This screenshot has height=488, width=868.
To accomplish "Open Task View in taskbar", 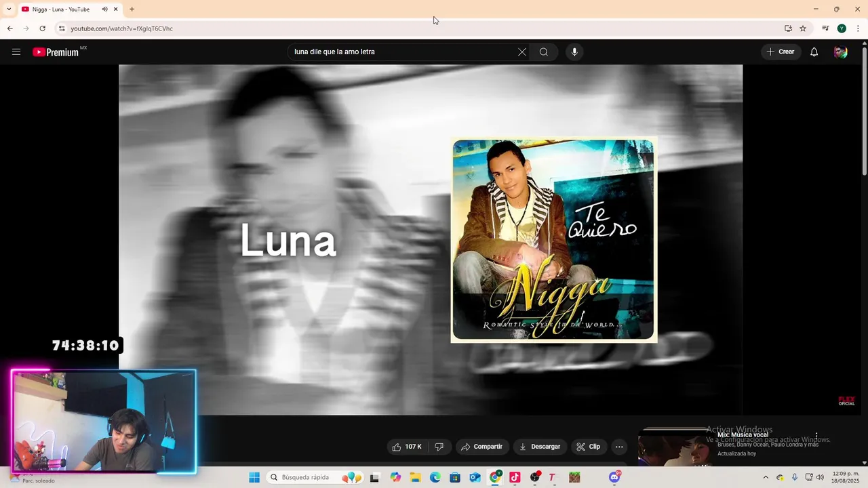I will pos(374,477).
